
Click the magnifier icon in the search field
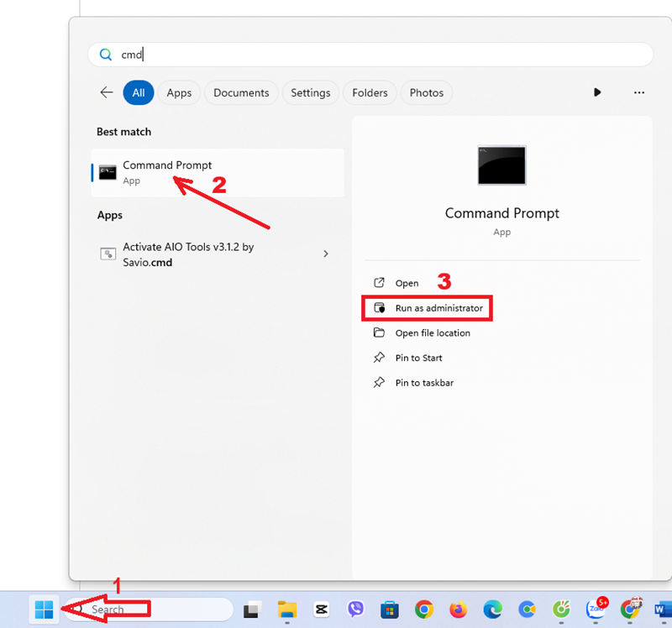[106, 55]
